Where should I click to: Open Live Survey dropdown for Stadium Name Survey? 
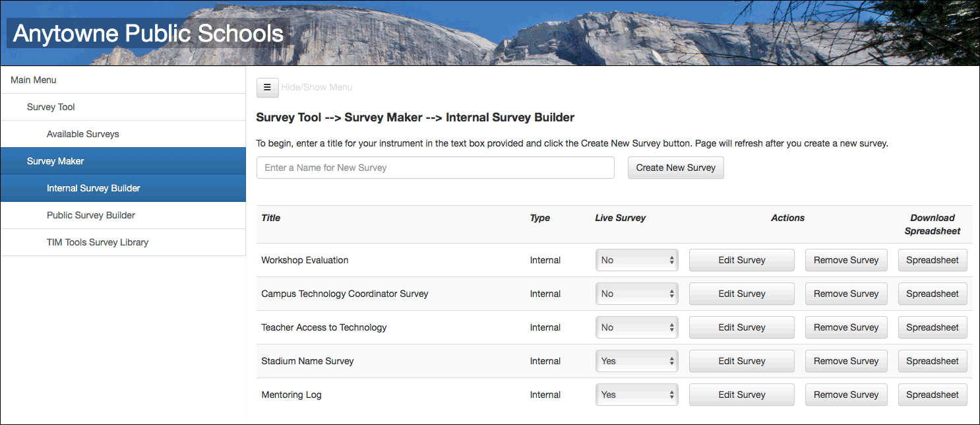(636, 361)
